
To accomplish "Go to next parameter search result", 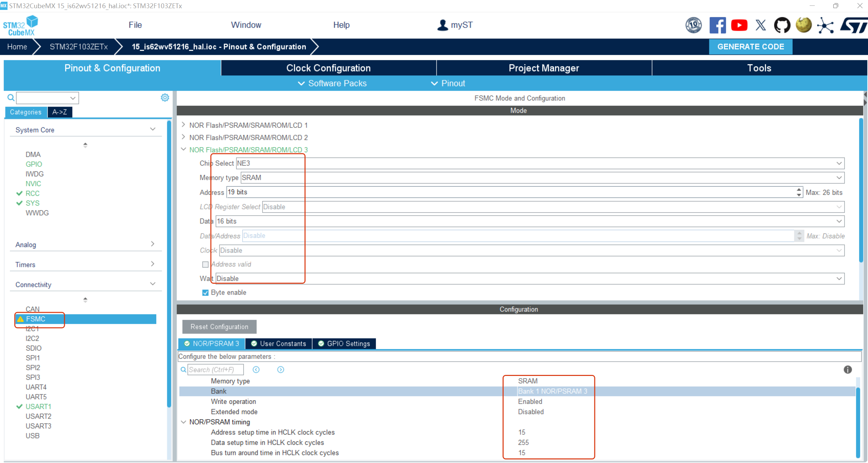I will [x=280, y=369].
